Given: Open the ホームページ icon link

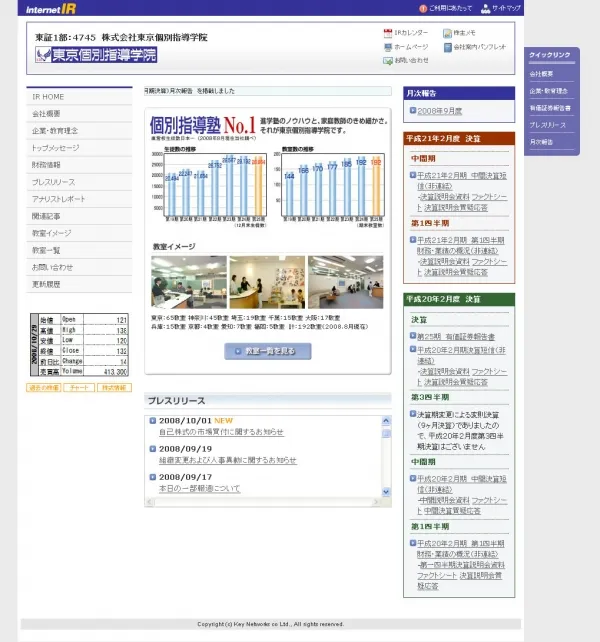Looking at the screenshot, I should [387, 47].
